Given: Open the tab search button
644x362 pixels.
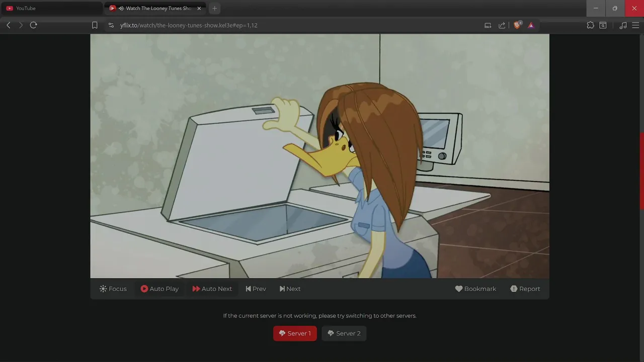Looking at the screenshot, I should pyautogui.click(x=603, y=25).
